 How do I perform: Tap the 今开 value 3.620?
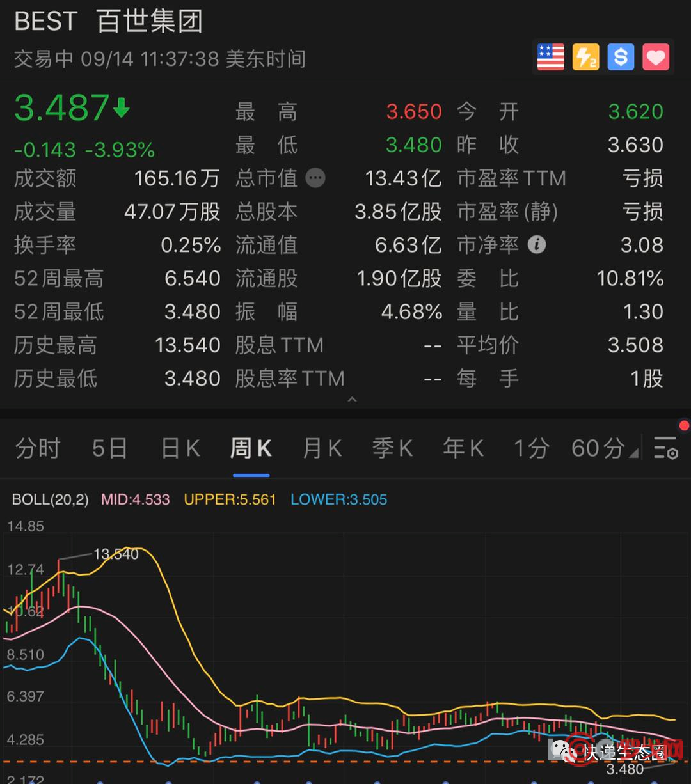coord(635,111)
